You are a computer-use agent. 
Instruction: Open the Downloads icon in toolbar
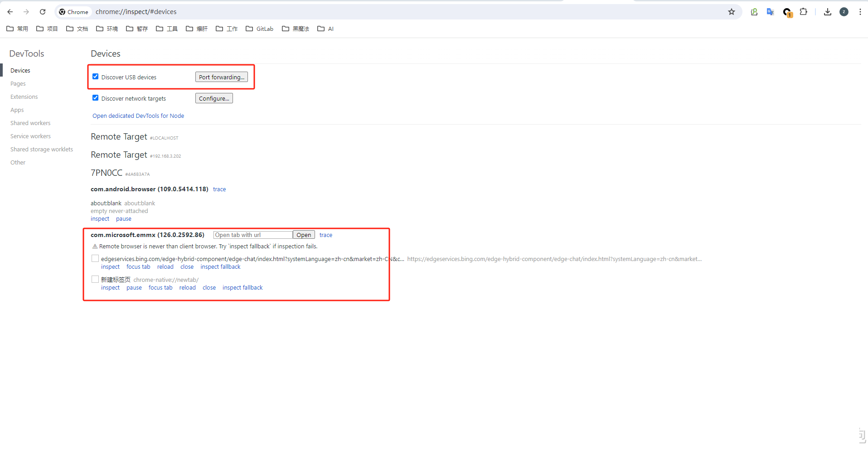pos(827,12)
